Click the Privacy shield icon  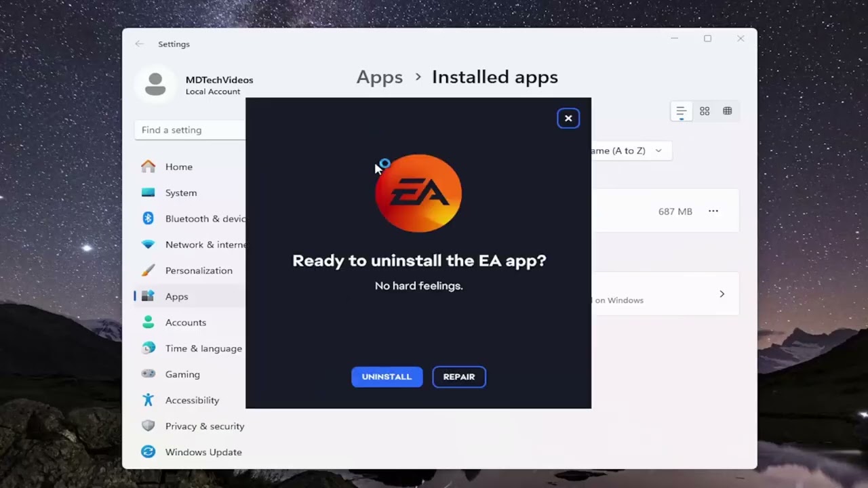(x=148, y=426)
